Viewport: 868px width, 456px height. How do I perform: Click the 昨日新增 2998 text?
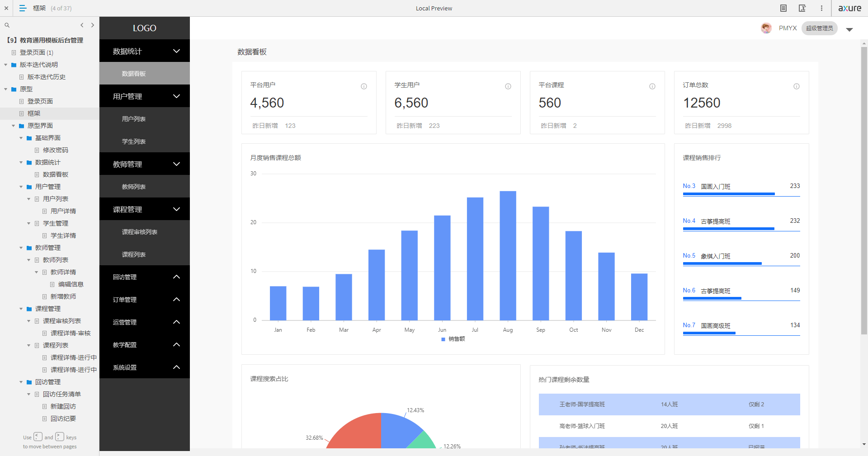click(x=708, y=126)
